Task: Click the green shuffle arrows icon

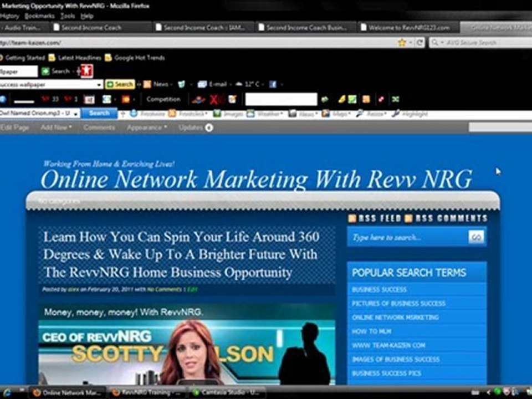Action: [395, 99]
